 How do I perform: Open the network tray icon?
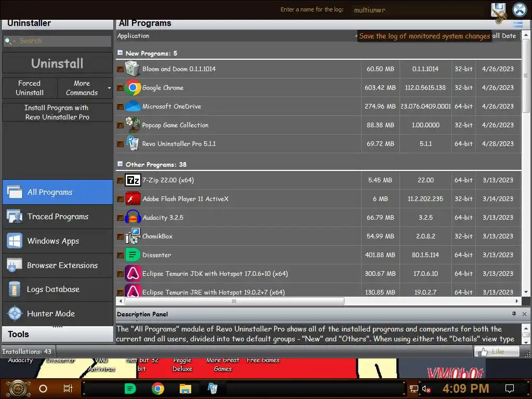point(414,389)
